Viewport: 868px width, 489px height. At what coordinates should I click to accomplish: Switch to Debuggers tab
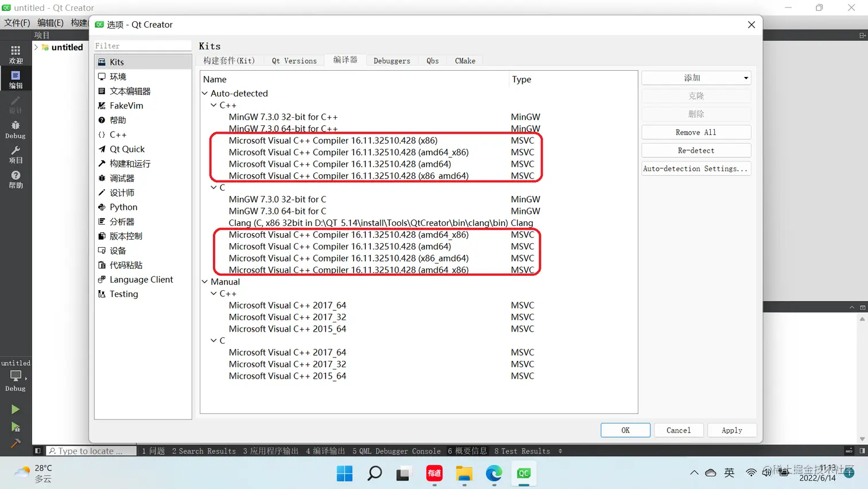(x=392, y=61)
